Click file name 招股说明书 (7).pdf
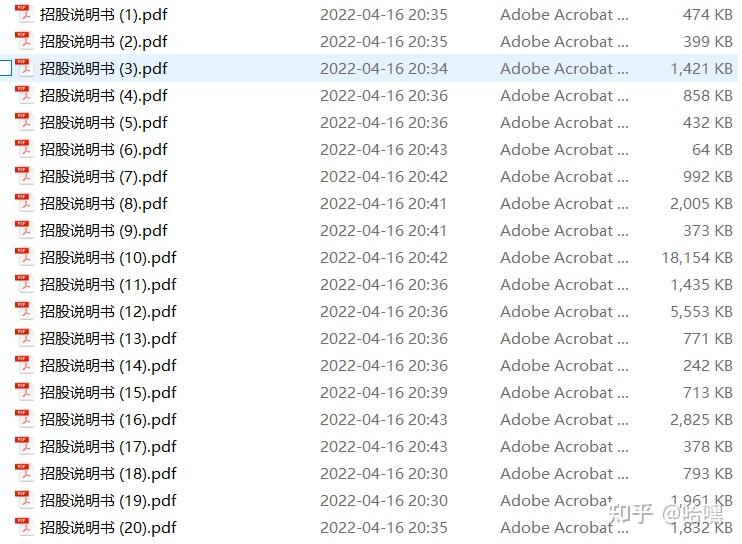 [x=104, y=176]
